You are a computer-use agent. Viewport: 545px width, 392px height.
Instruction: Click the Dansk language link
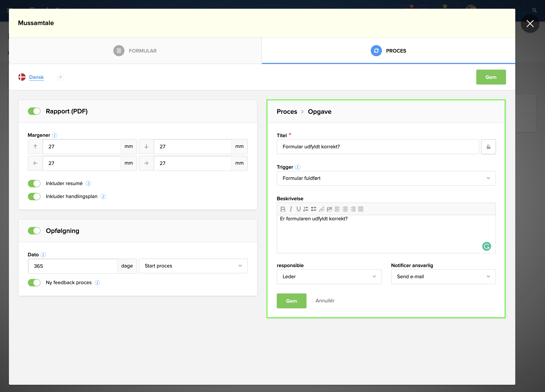(x=36, y=77)
